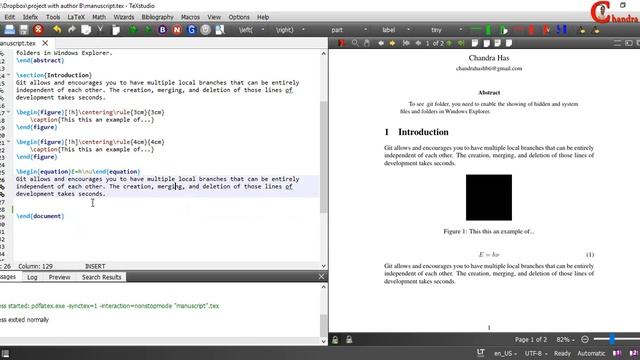Click the single green arrow Compile icon
The width and height of the screenshot is (640, 360).
pyautogui.click(x=148, y=30)
